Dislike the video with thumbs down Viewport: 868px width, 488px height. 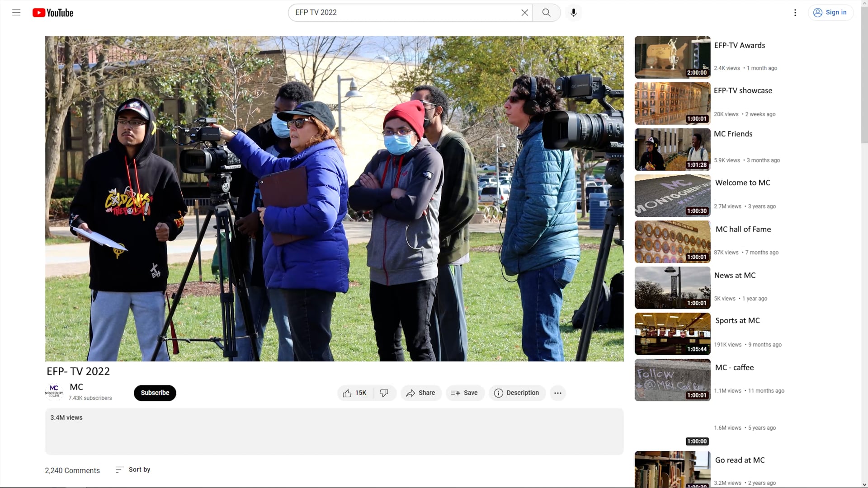coord(384,393)
